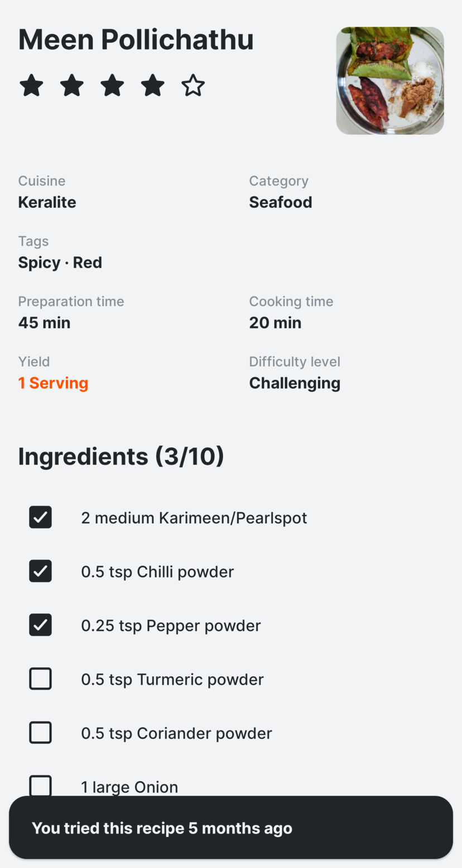The width and height of the screenshot is (462, 868).
Task: Set rating to two stars
Action: [x=72, y=86]
